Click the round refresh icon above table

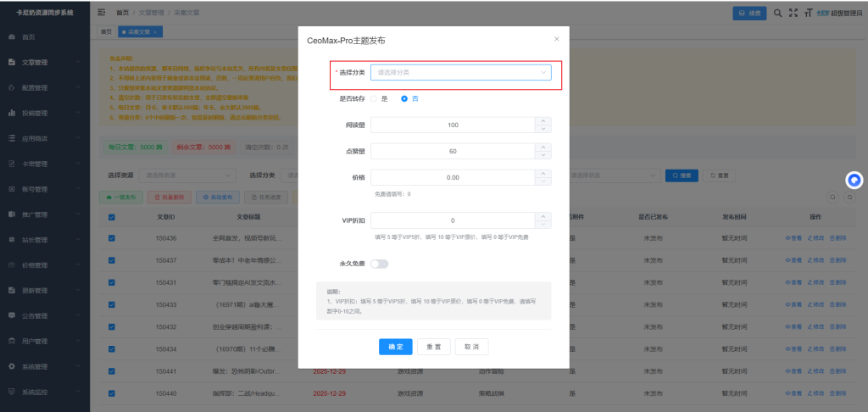(x=849, y=198)
